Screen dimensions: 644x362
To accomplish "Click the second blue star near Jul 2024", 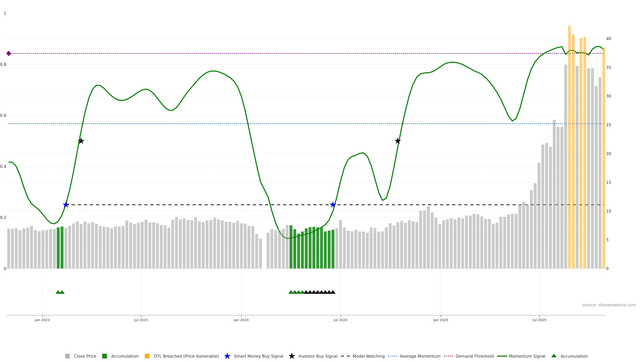I will click(x=333, y=205).
